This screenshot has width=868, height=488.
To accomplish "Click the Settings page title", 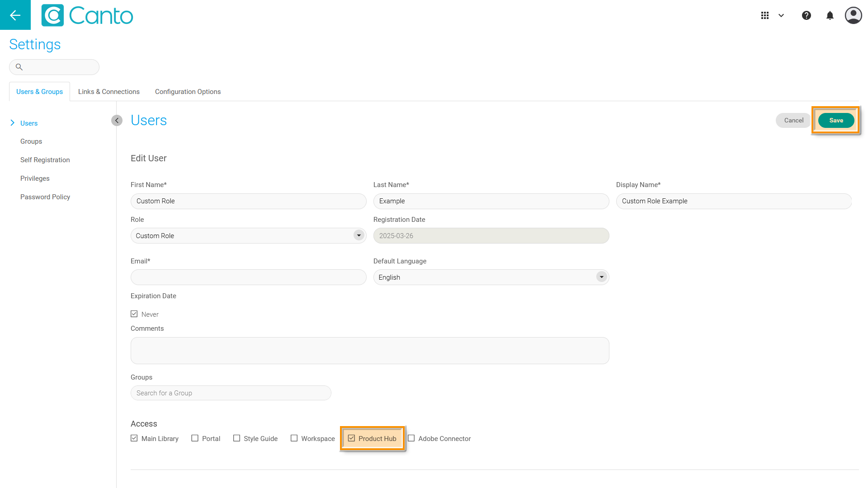I will pyautogui.click(x=35, y=44).
